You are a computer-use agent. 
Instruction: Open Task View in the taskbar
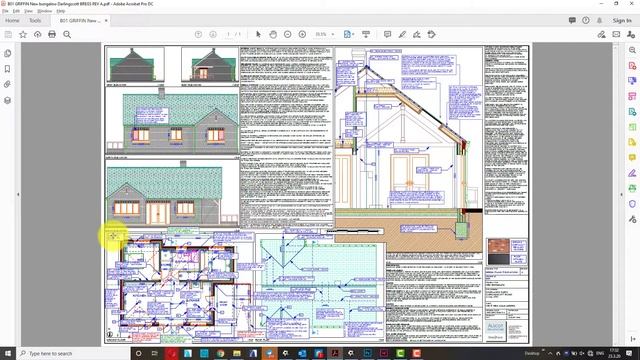coord(155,353)
